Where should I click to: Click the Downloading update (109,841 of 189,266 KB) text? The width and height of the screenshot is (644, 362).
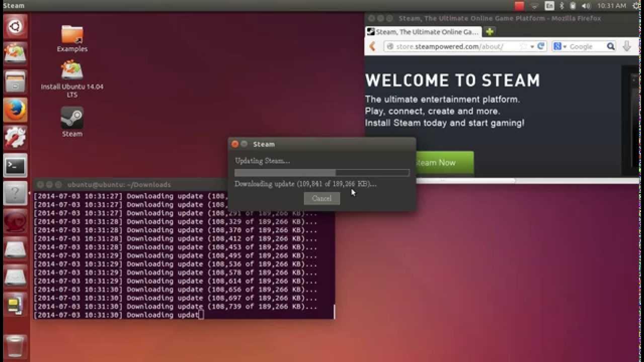pos(305,184)
